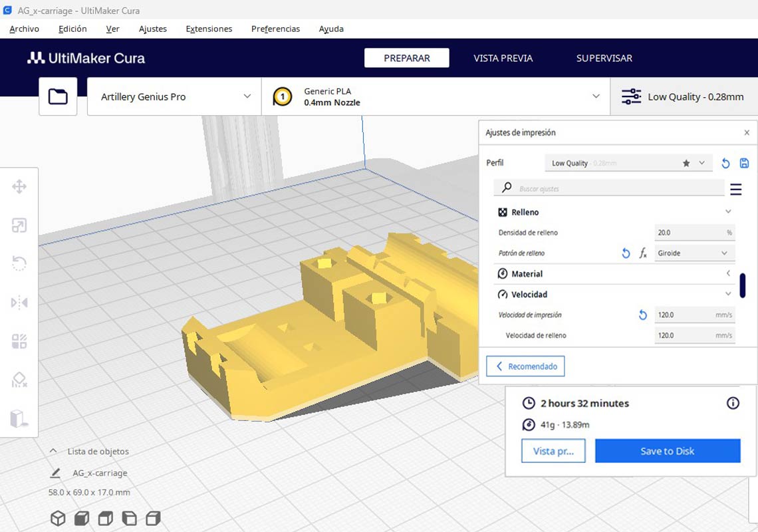Click the print settings panel scrollbar

743,285
